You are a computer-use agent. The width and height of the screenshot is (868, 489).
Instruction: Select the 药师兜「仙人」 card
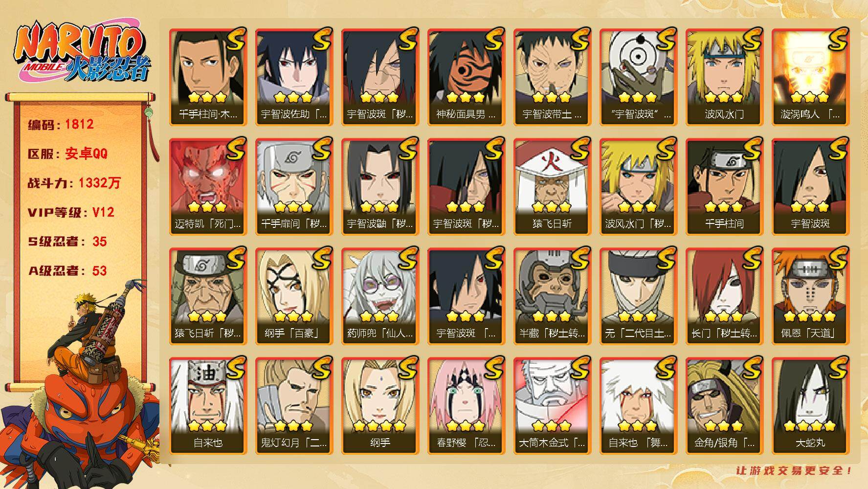pos(380,296)
